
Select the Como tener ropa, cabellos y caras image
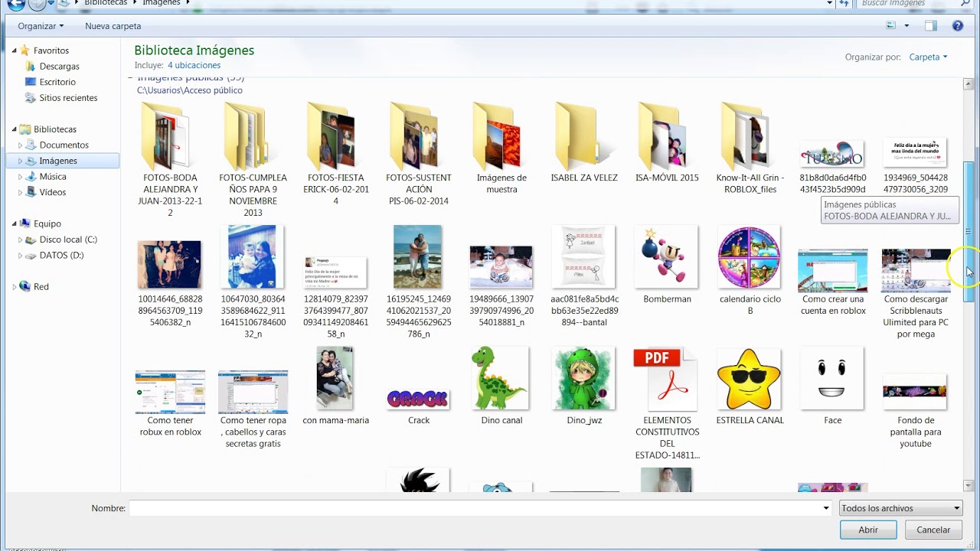click(x=253, y=409)
